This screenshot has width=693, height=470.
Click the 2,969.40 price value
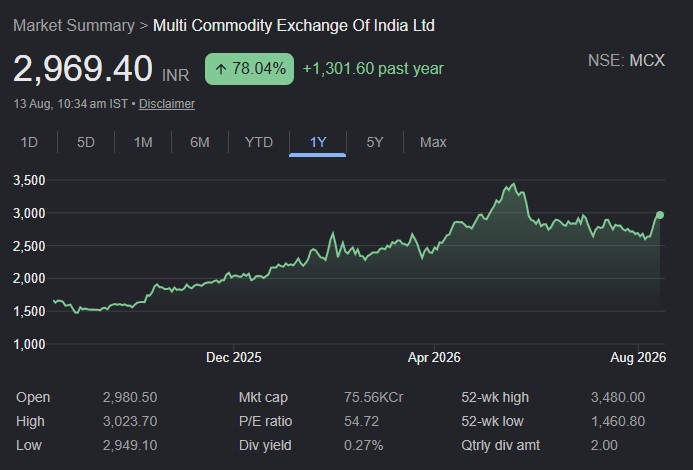83,69
